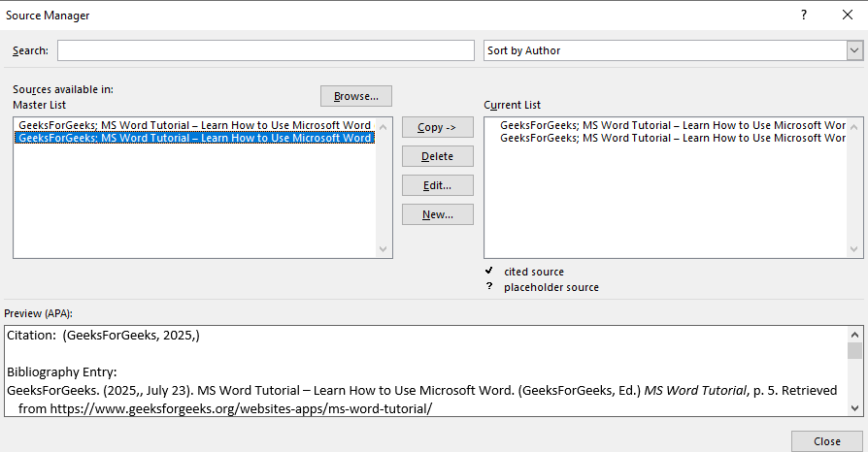The image size is (868, 452).
Task: Click Master List scroll up arrow
Action: coord(384,126)
